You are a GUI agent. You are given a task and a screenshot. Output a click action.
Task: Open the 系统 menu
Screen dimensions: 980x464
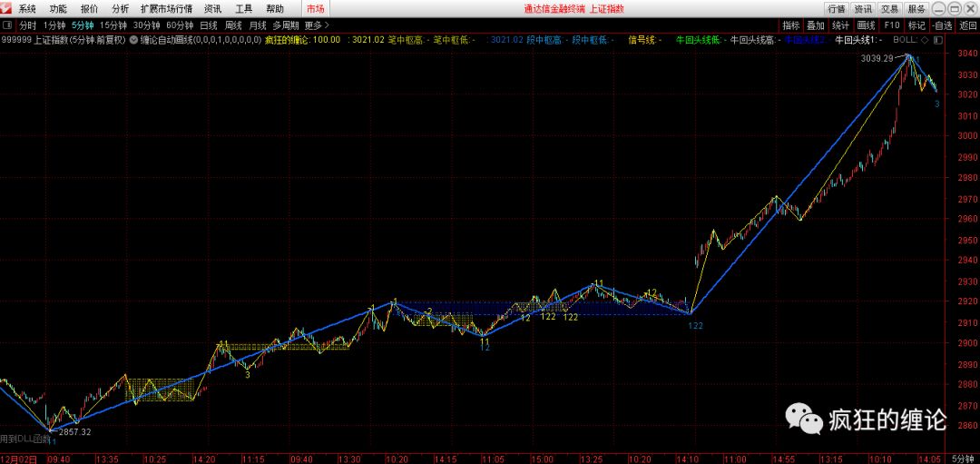(x=27, y=9)
